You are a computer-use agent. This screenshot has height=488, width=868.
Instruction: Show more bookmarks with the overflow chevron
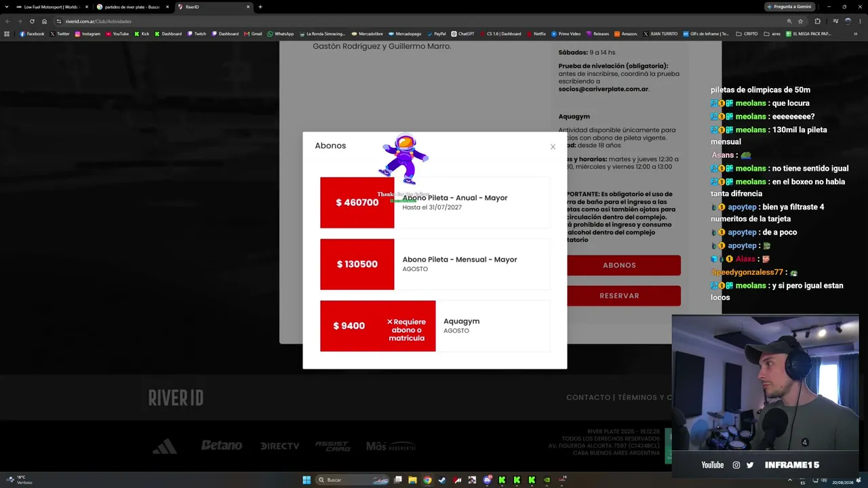(856, 34)
